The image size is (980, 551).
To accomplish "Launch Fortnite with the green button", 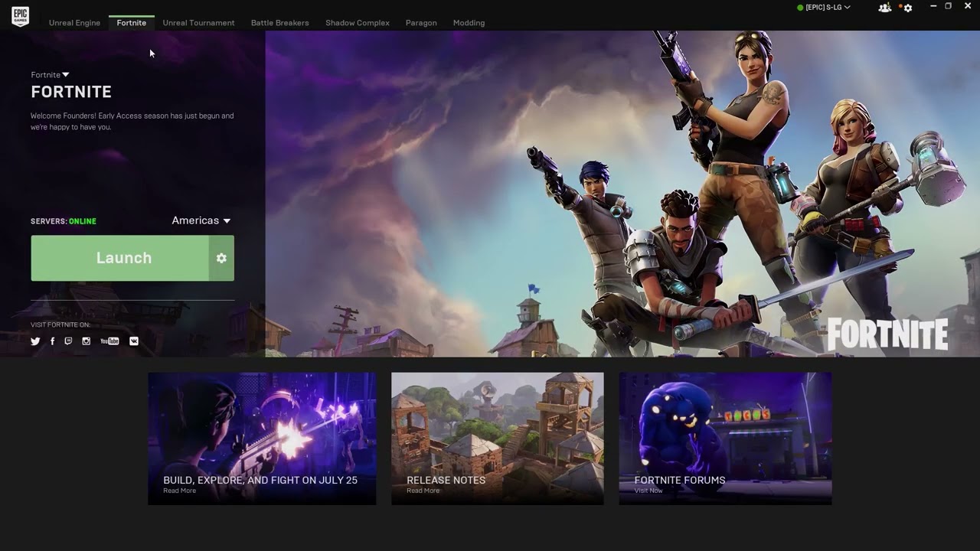I will click(x=119, y=258).
